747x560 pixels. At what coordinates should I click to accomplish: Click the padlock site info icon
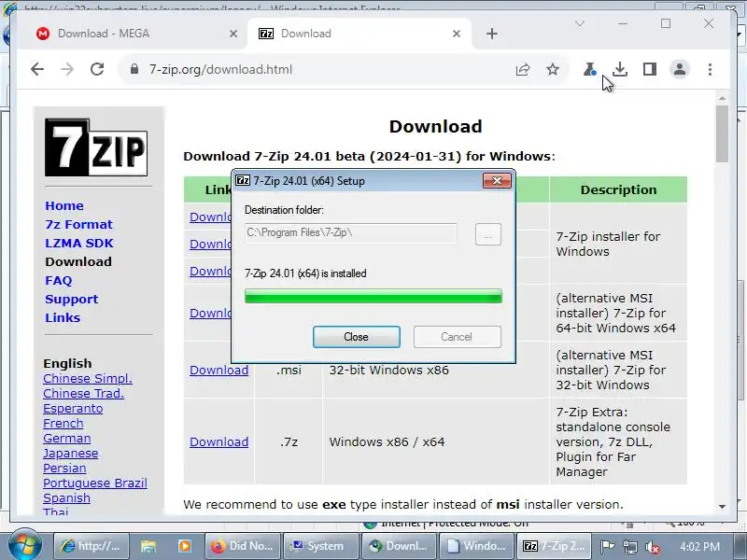134,69
